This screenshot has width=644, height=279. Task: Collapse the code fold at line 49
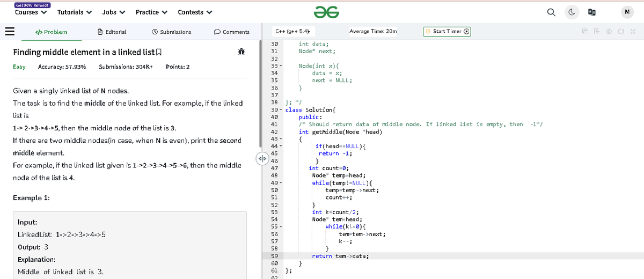click(x=281, y=183)
